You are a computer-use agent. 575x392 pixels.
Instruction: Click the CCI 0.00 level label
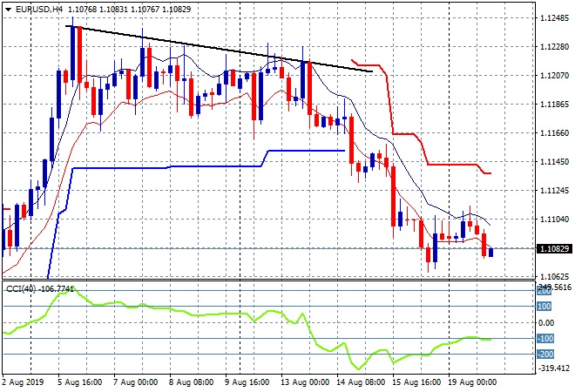coord(546,322)
